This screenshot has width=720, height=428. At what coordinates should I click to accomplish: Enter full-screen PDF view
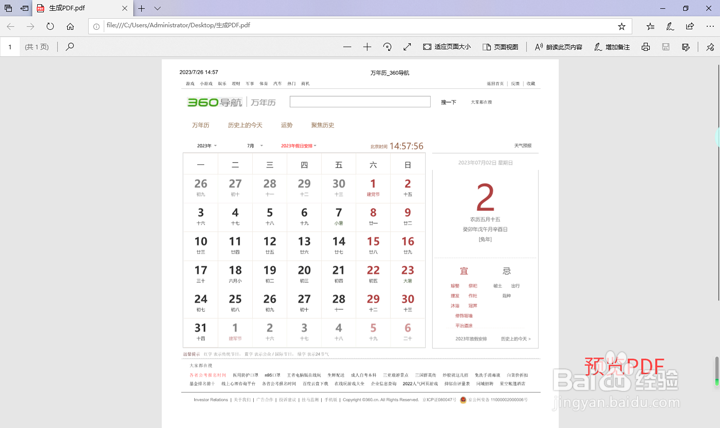(407, 47)
